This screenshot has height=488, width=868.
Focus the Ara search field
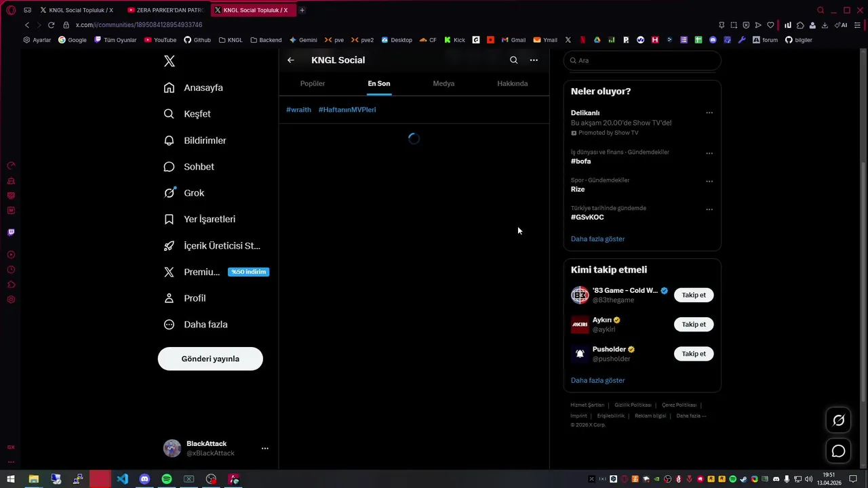click(642, 60)
